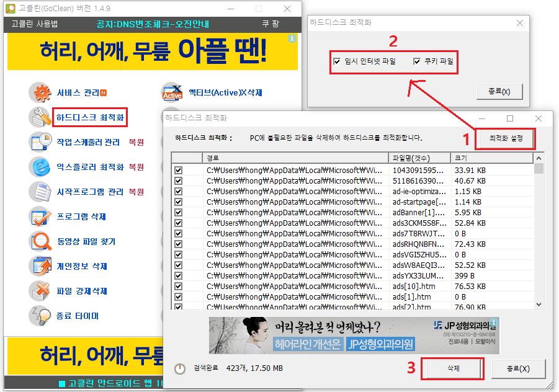The width and height of the screenshot is (559, 392).
Task: Open the 액티브(Active)X삭제 link
Action: pos(225,92)
